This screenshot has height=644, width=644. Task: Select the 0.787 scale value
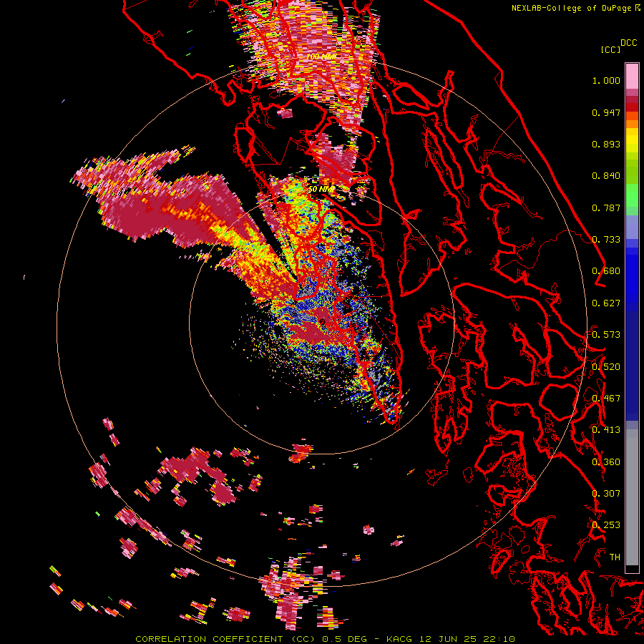(x=606, y=208)
